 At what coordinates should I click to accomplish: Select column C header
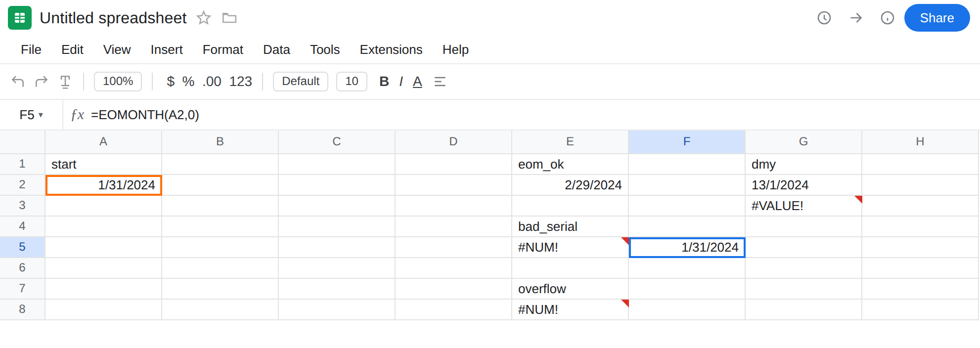pos(337,142)
